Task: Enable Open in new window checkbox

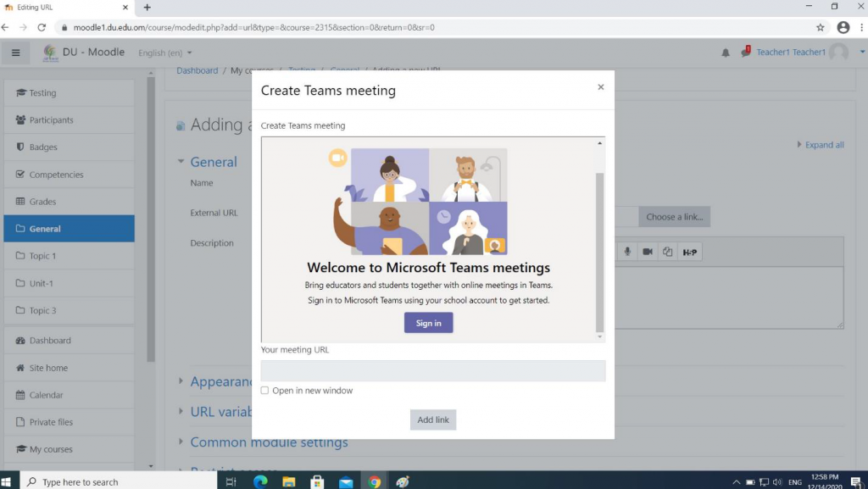Action: click(x=265, y=391)
